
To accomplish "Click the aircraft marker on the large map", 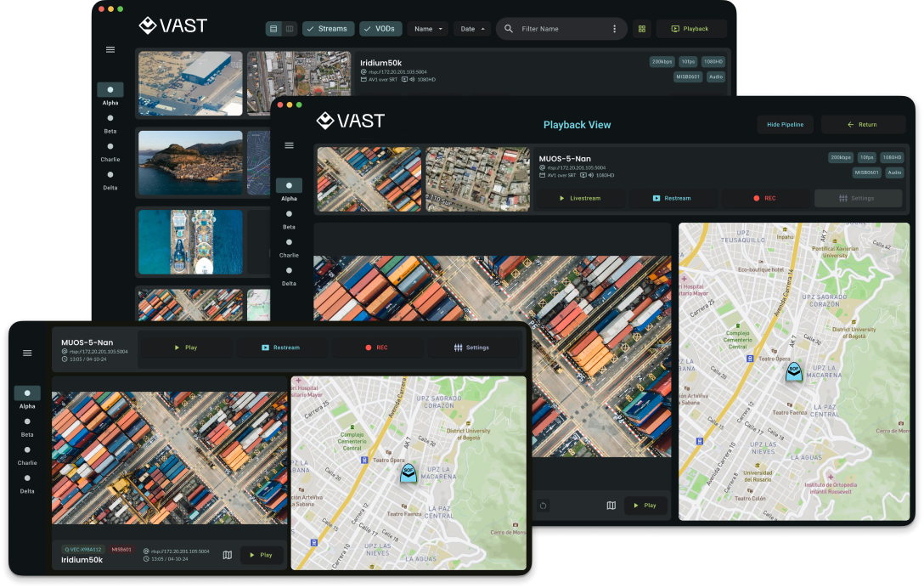I will point(793,373).
